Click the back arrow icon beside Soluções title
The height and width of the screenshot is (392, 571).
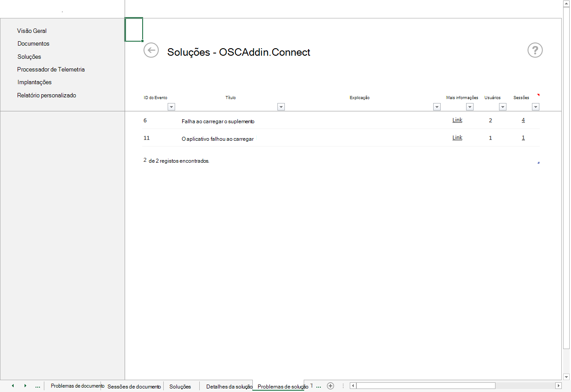151,50
